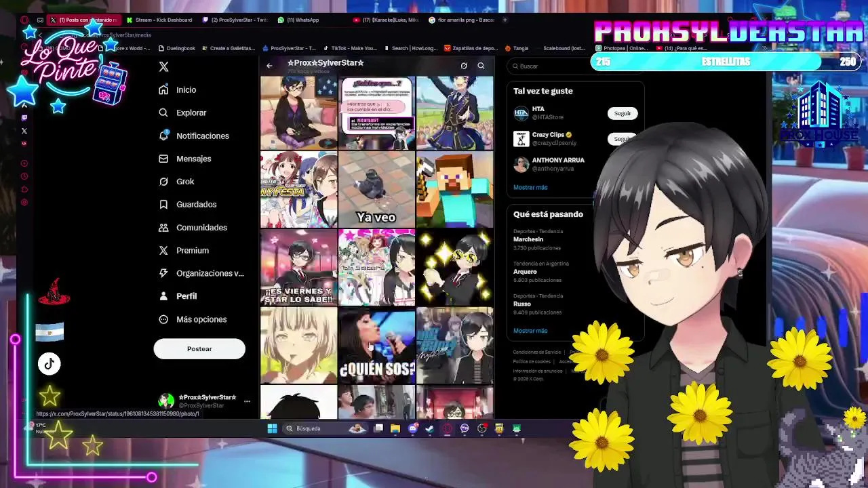Click search magnifier in profile header
868x488 pixels.
[x=481, y=66]
